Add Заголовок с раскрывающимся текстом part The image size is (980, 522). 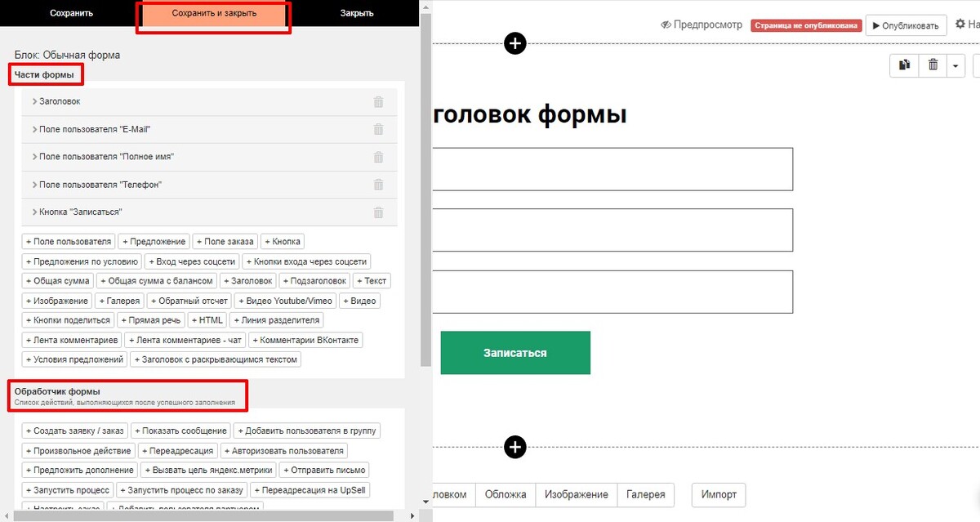(x=216, y=359)
